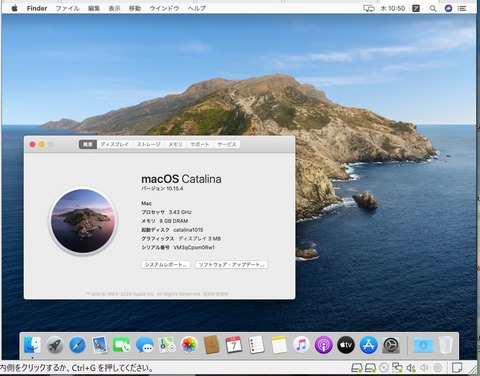Viewport: 480px width, 376px height.
Task: Click the display mirroring menu bar icon
Action: point(369,8)
